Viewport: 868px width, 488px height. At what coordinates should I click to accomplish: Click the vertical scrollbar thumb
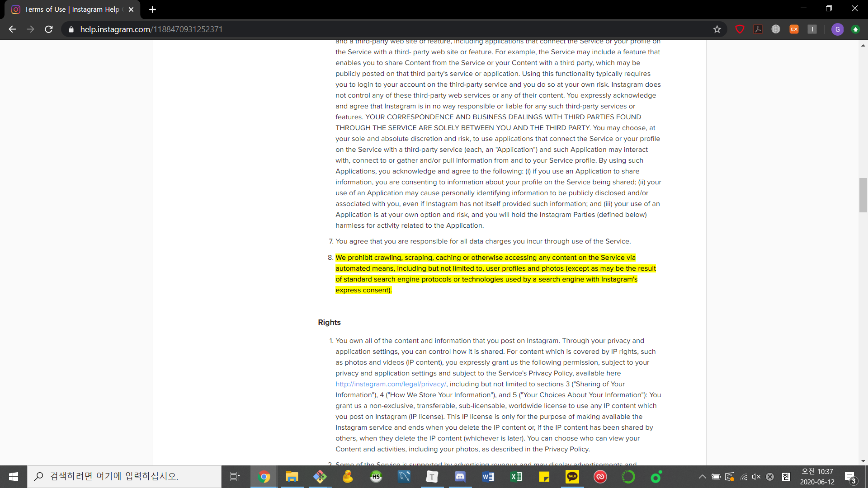(863, 195)
